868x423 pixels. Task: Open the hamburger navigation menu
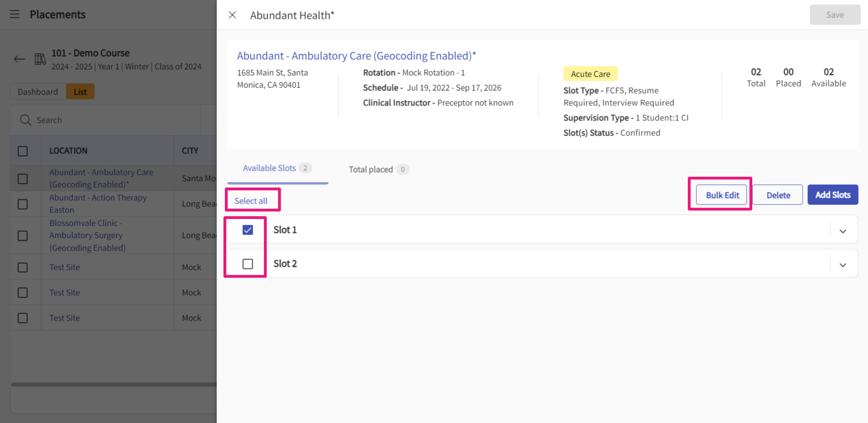[15, 14]
